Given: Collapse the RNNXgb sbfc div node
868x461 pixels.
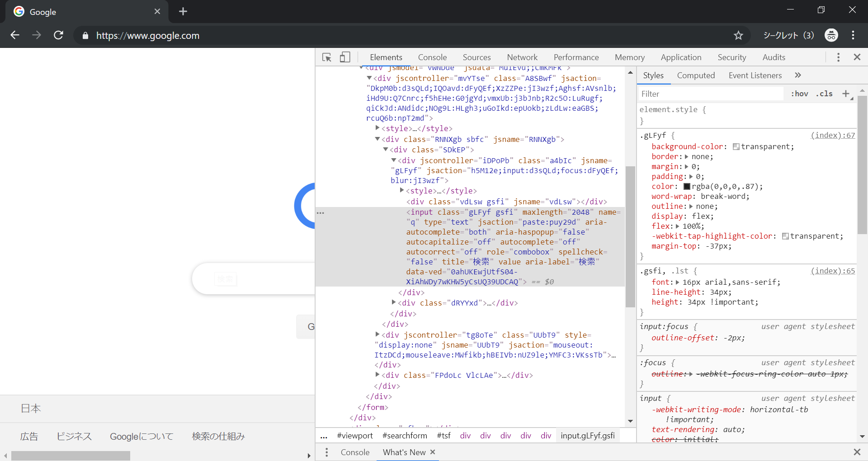Looking at the screenshot, I should [x=377, y=139].
